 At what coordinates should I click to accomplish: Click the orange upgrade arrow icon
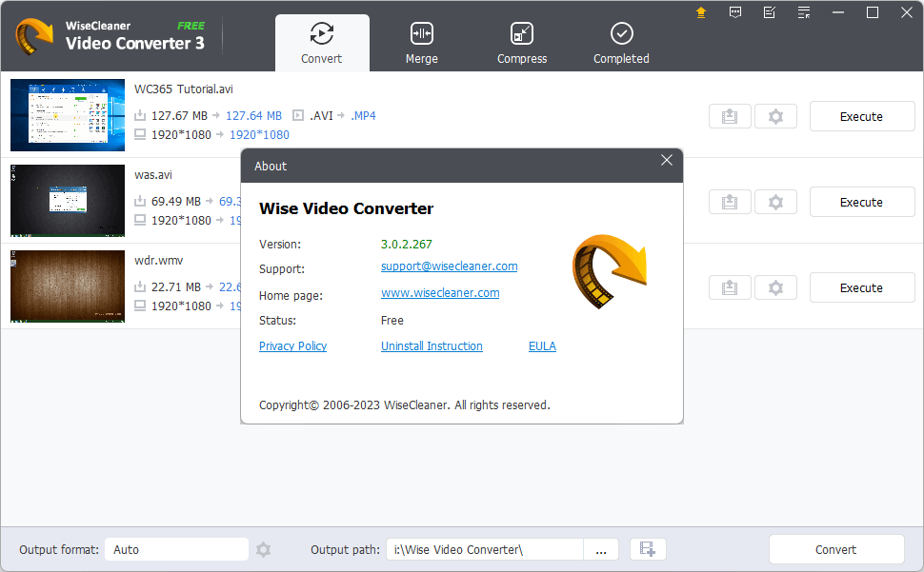[x=701, y=12]
